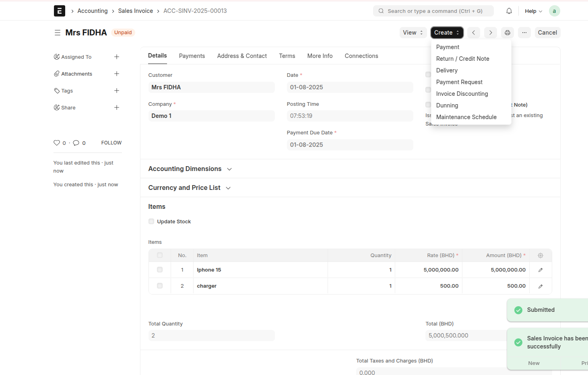Choose Payment from the Create menu
588x375 pixels.
(448, 47)
